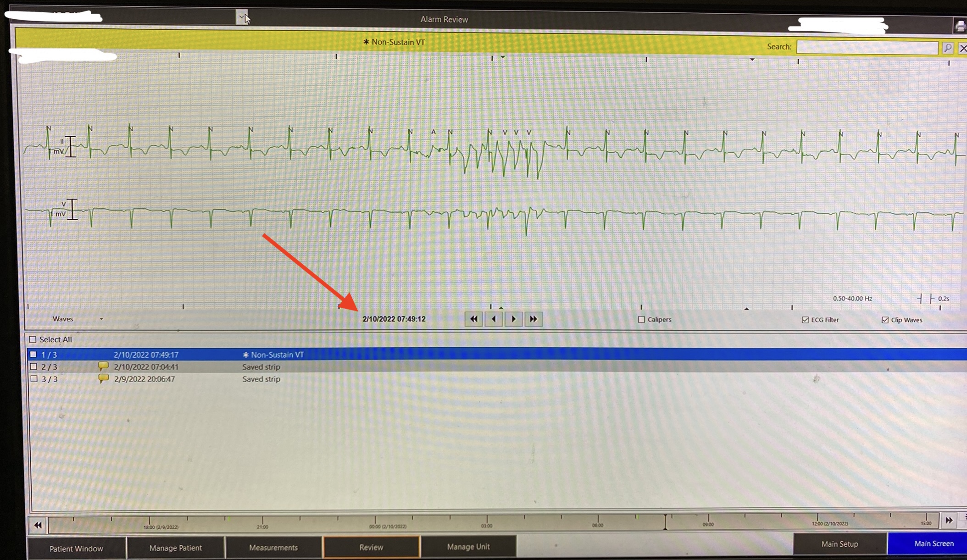Select Saved strip at 2/10/2022 07:04:41
This screenshot has height=560, width=967.
click(x=497, y=366)
